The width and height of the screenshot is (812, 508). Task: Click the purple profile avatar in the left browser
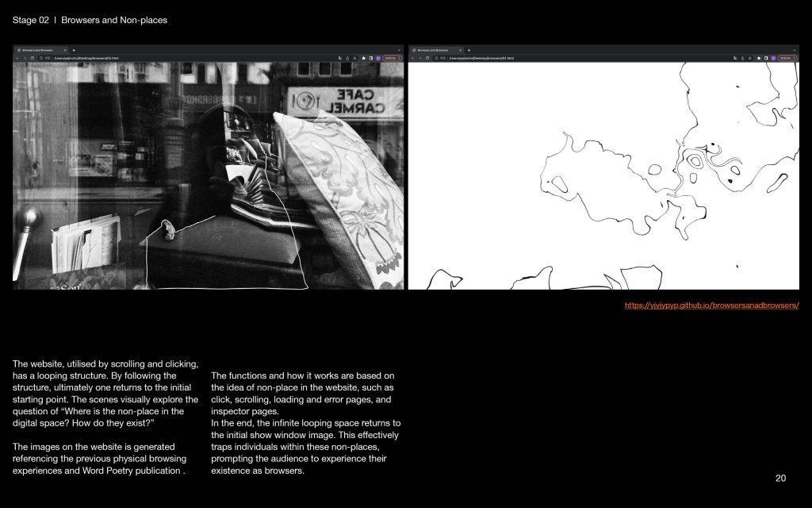click(x=378, y=58)
